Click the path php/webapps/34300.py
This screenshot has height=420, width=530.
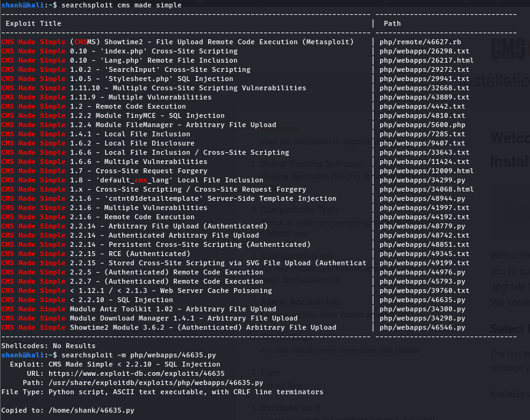pyautogui.click(x=422, y=309)
